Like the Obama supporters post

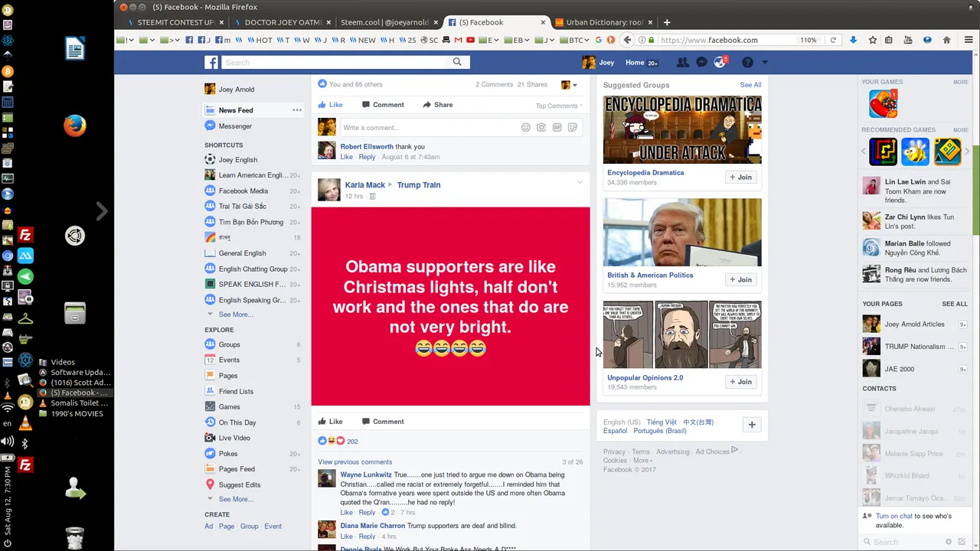point(330,422)
